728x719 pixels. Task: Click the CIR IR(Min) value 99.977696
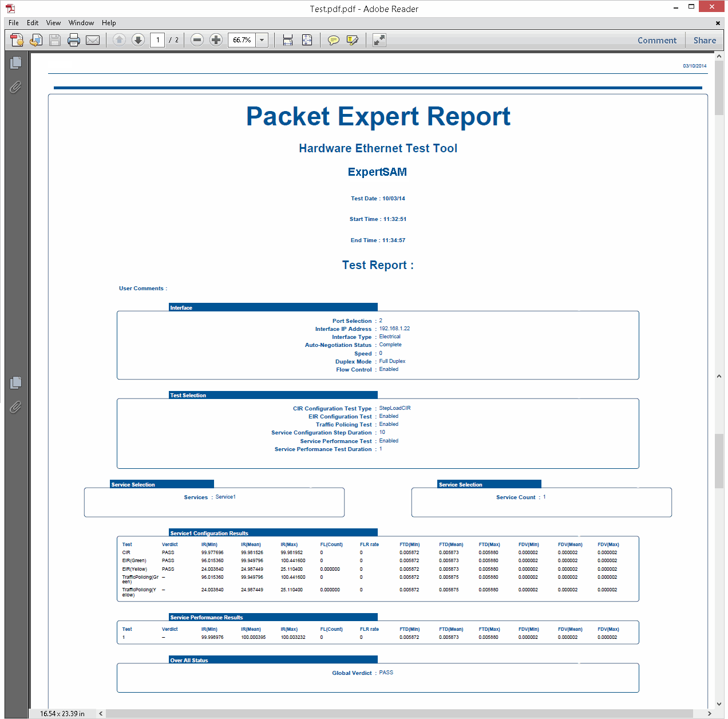[212, 553]
